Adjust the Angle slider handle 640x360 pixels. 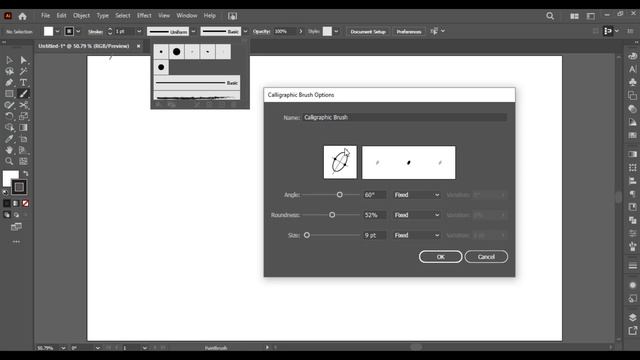pyautogui.click(x=340, y=195)
